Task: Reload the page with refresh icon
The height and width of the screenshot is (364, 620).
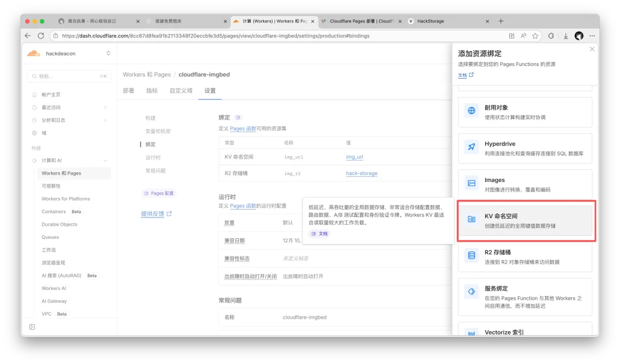Action: pos(41,36)
